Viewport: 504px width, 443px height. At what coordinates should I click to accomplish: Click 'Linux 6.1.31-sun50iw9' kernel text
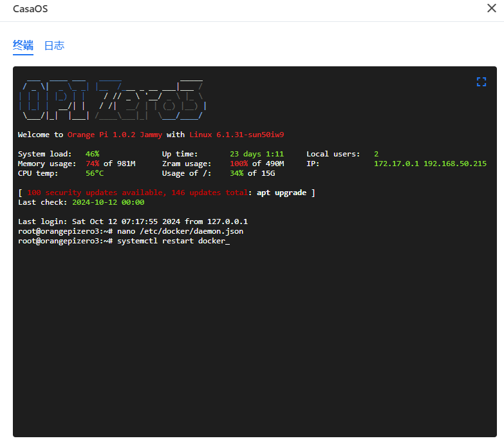click(237, 135)
